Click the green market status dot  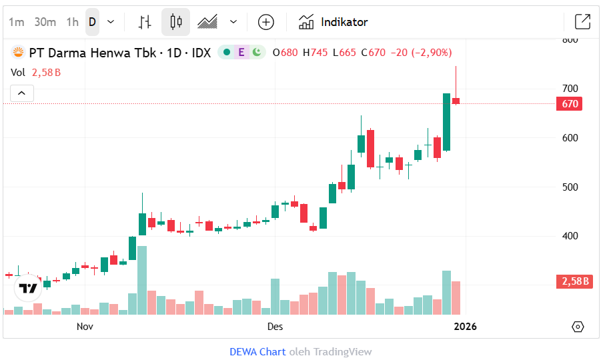coord(227,53)
